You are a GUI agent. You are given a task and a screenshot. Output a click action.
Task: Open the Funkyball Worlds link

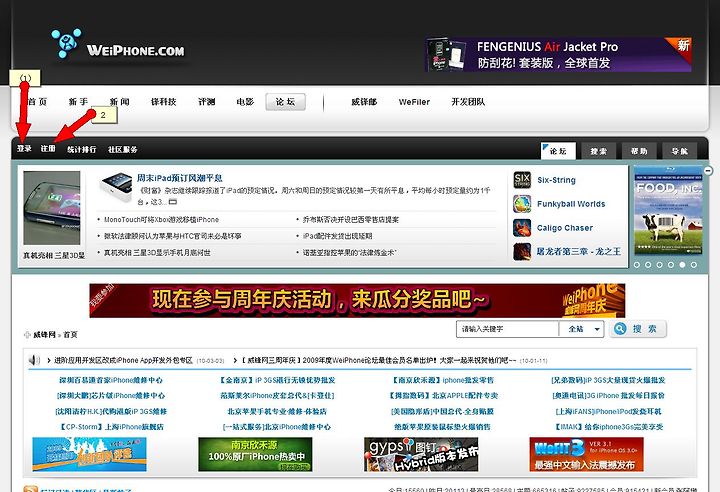tap(571, 204)
